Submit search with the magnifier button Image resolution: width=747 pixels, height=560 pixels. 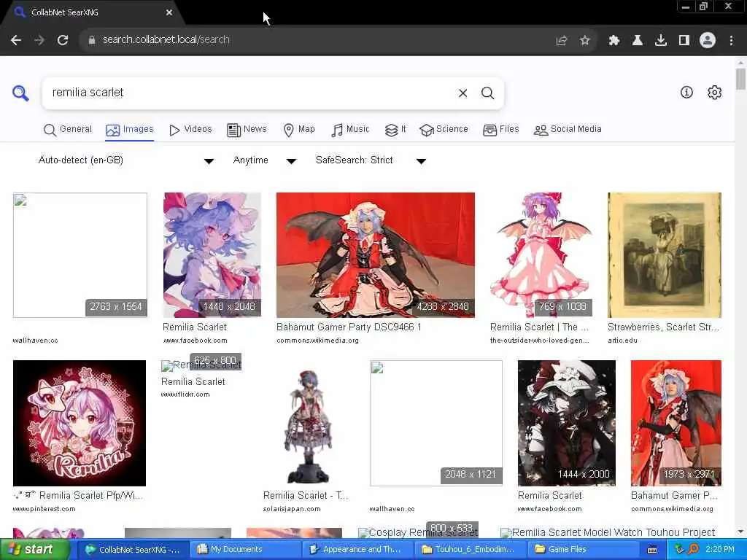pos(487,93)
